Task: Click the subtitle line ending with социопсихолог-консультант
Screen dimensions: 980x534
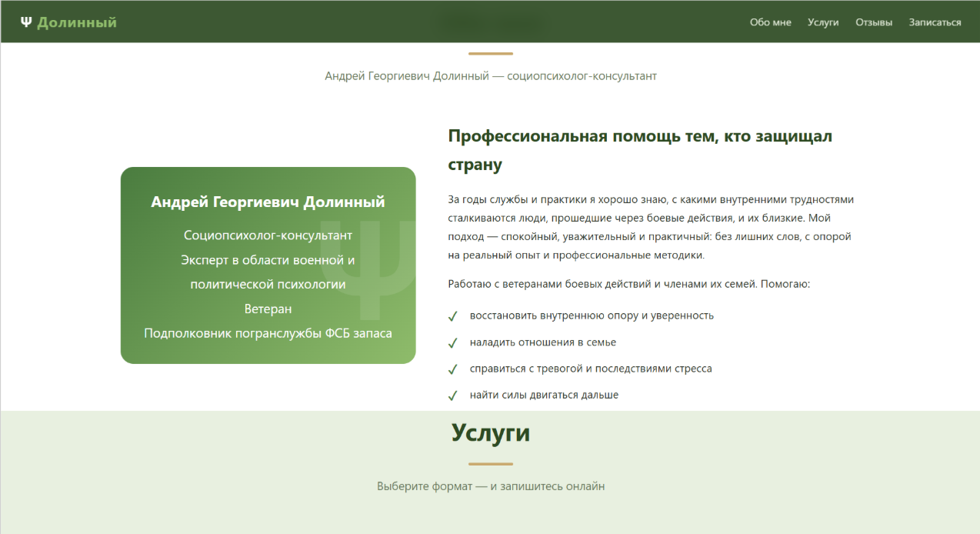Action: pyautogui.click(x=491, y=76)
